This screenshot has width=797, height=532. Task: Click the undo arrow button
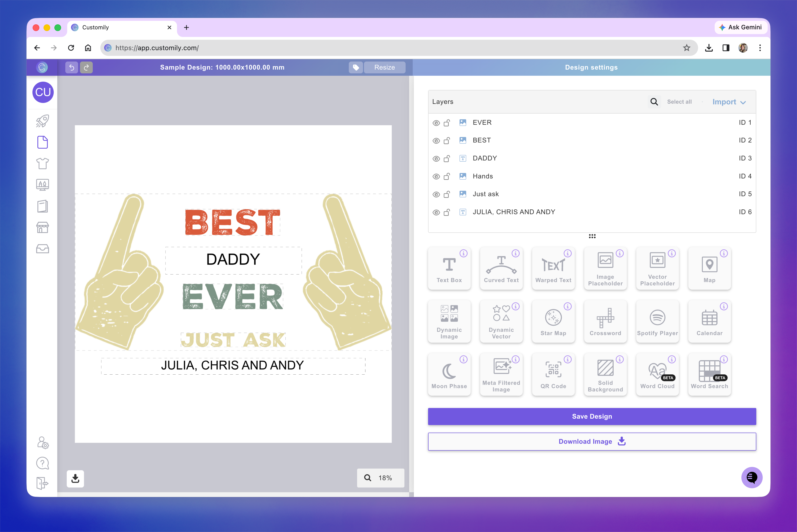point(72,67)
